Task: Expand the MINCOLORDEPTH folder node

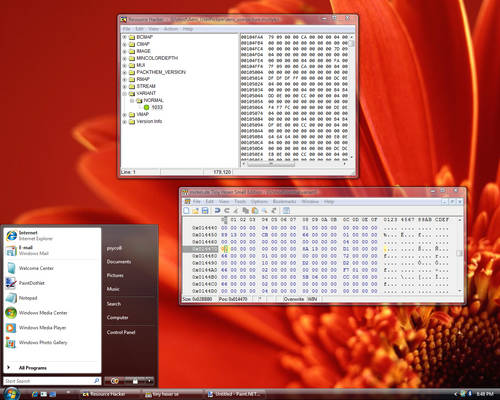Action: pyautogui.click(x=125, y=58)
